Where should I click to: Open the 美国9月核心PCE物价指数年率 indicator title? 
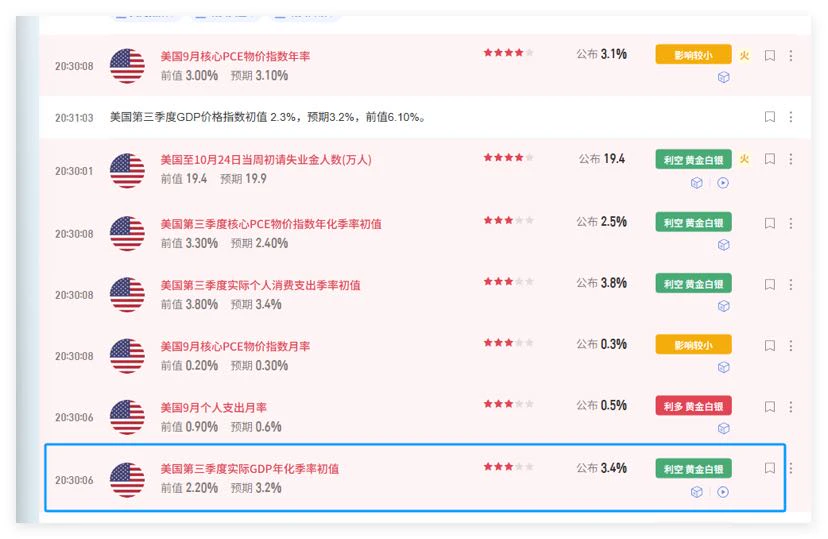[x=235, y=56]
